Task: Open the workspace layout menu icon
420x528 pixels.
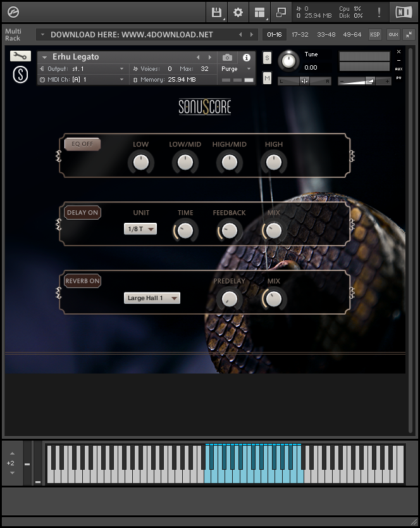Action: 259,13
